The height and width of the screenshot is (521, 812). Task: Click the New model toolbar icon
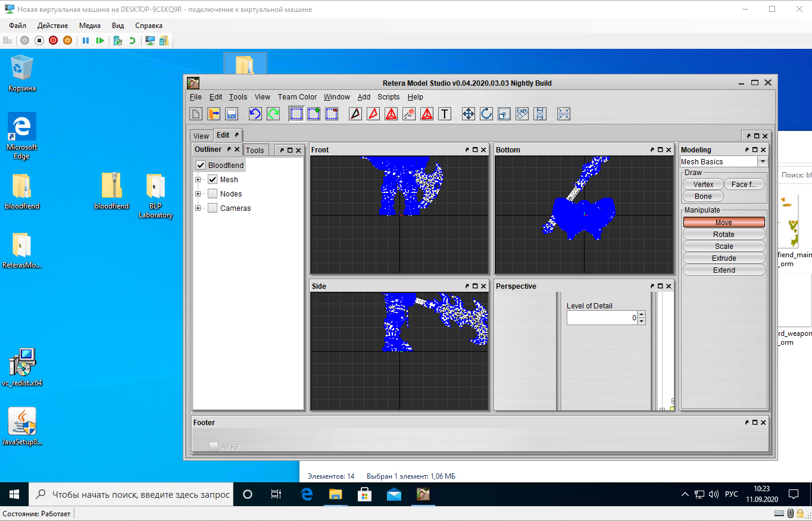tap(196, 114)
